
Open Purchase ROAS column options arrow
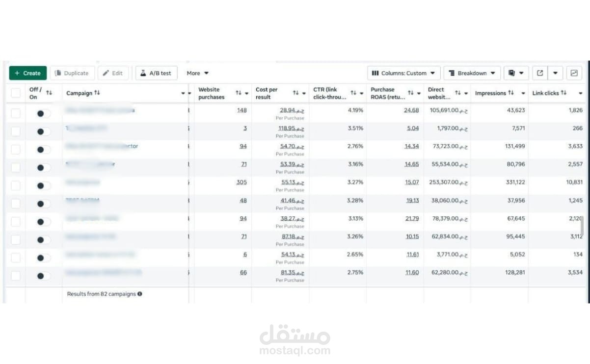[419, 93]
